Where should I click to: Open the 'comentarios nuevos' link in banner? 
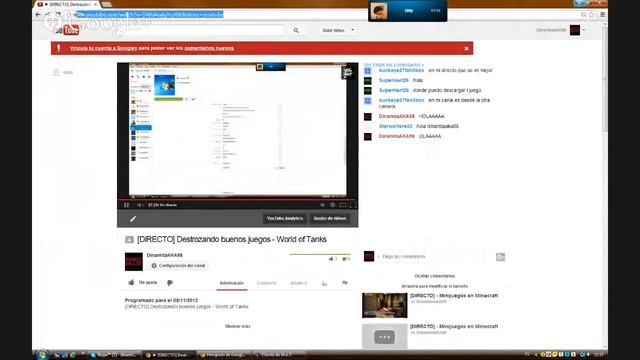pyautogui.click(x=209, y=48)
